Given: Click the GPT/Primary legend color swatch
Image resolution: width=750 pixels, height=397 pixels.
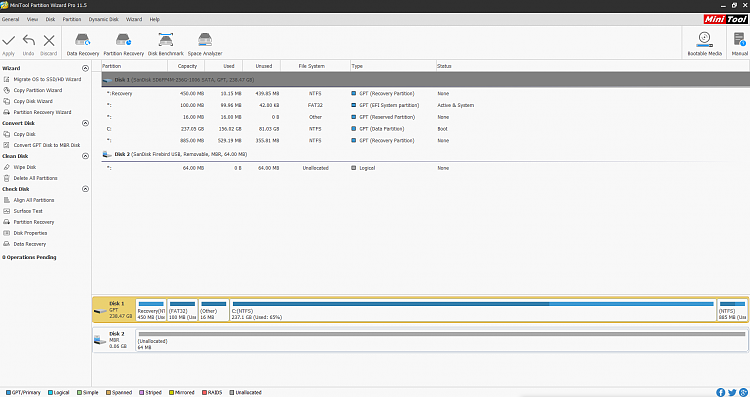Looking at the screenshot, I should 8,393.
